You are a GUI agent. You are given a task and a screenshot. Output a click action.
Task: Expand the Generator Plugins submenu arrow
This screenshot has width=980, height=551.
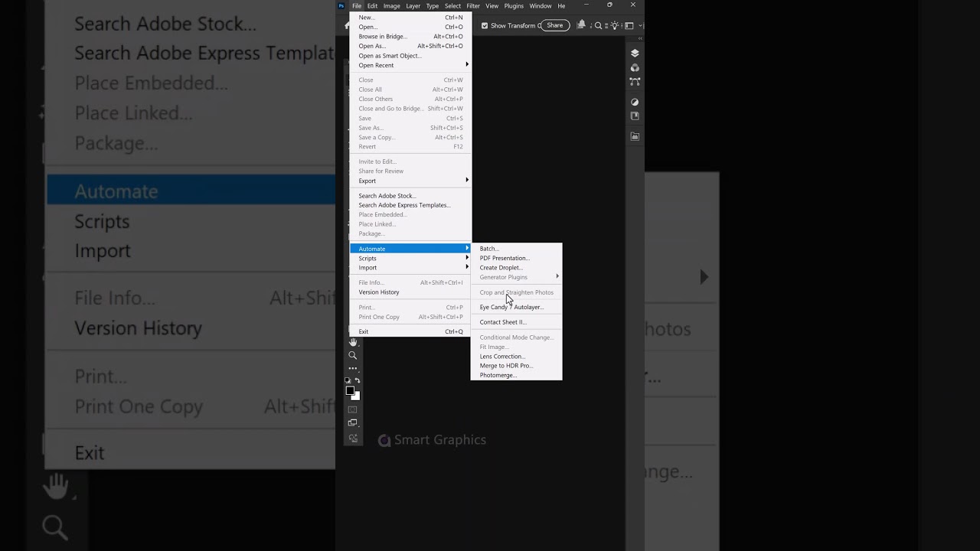[557, 276]
